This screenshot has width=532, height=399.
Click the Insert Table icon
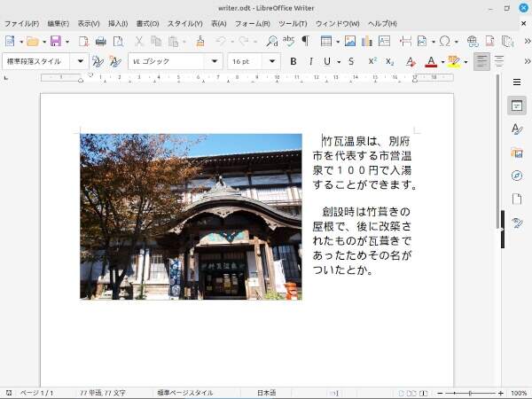(x=327, y=41)
